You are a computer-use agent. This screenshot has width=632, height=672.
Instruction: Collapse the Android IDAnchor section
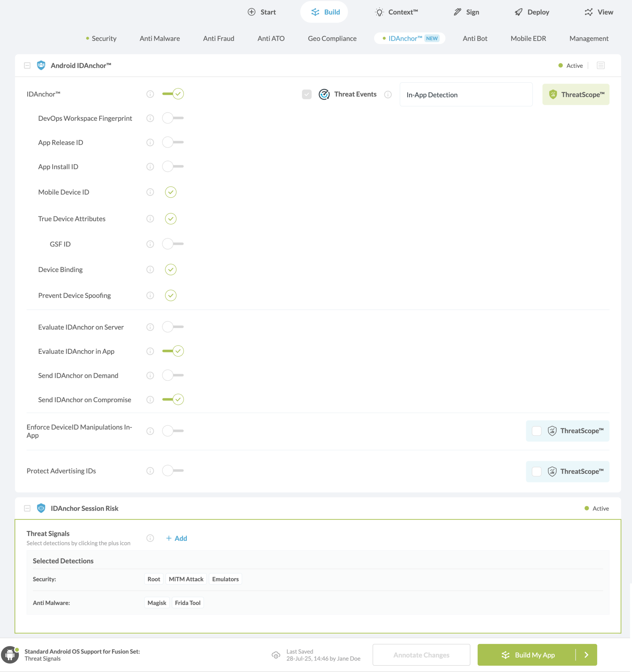tap(27, 65)
